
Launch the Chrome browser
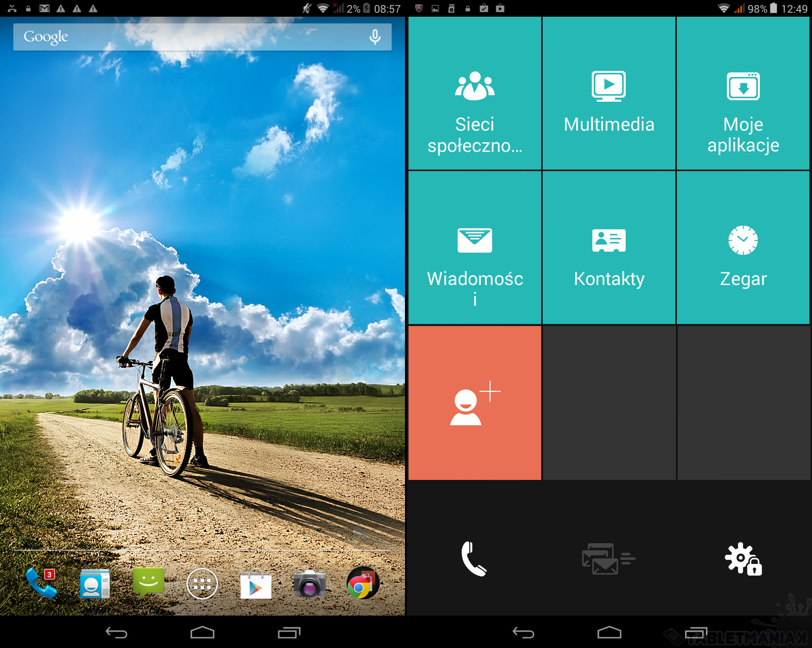(x=362, y=584)
